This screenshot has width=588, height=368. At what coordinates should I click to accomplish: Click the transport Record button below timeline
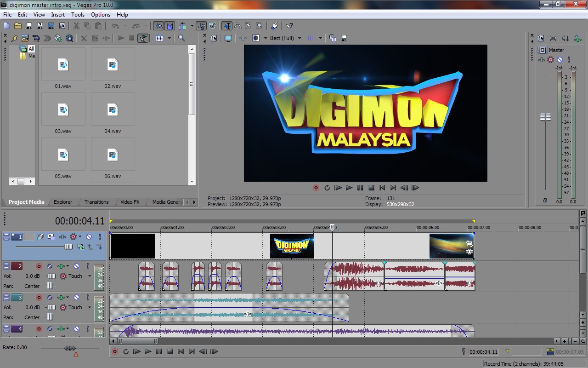tap(115, 352)
